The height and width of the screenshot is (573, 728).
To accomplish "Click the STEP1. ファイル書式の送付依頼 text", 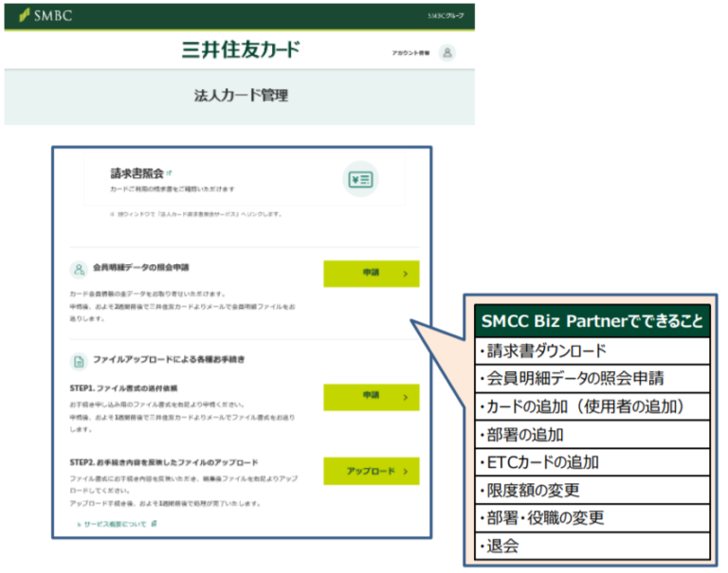I will (123, 388).
